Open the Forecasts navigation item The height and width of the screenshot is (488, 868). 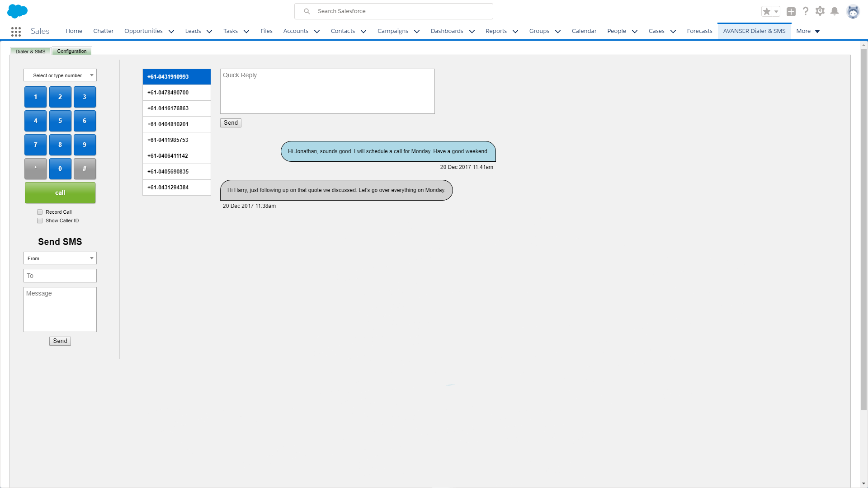699,31
